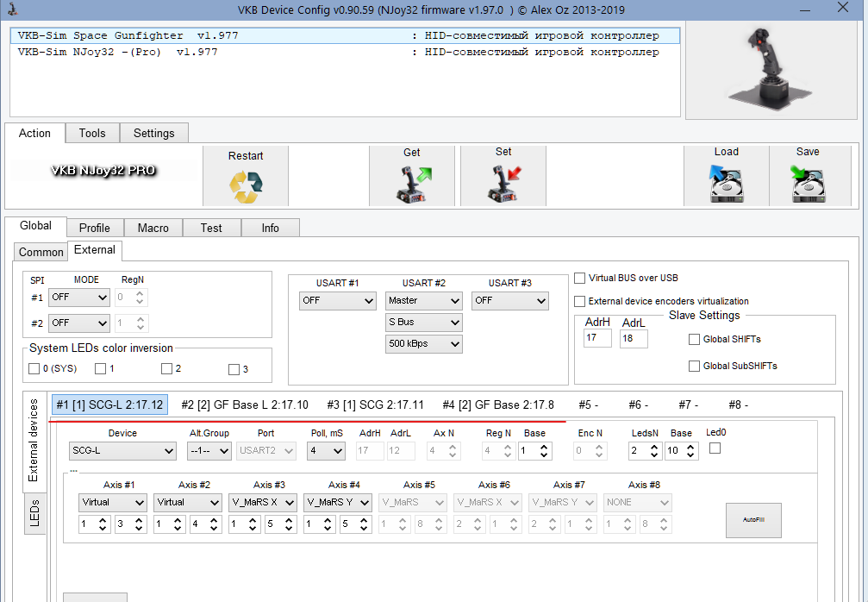Check LED color inversion box 2
The height and width of the screenshot is (602, 868).
(x=166, y=369)
